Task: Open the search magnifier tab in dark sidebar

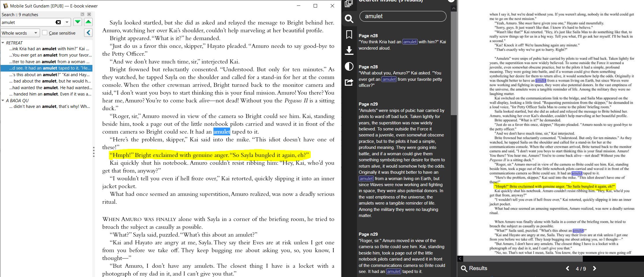Action: coord(349,19)
